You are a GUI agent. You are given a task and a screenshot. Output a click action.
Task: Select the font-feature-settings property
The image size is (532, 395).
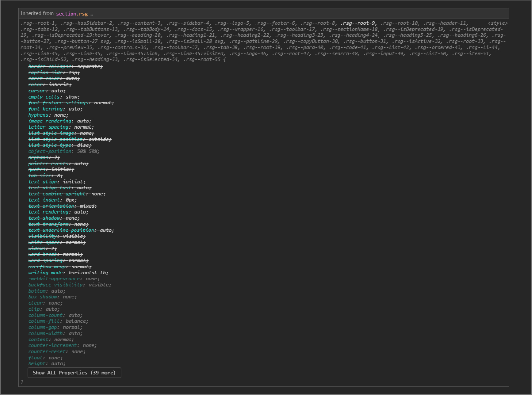click(x=58, y=103)
